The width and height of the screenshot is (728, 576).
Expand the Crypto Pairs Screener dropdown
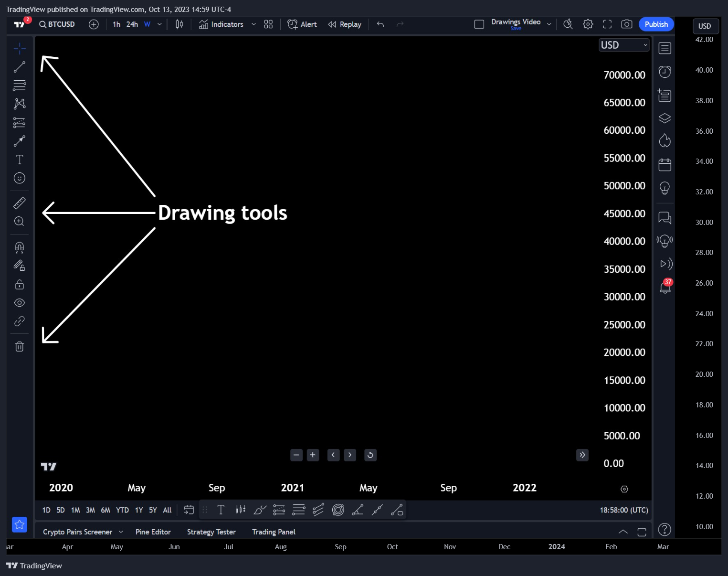[x=121, y=532]
